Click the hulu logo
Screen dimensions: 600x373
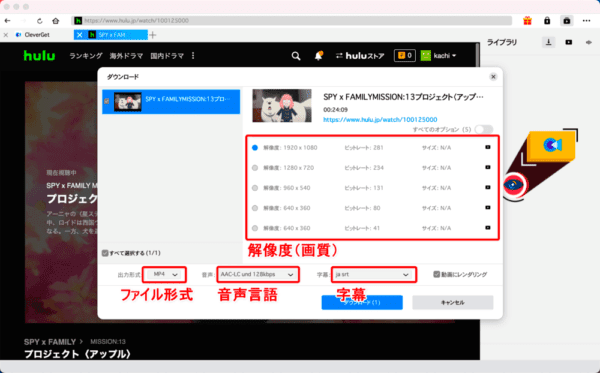coord(39,56)
